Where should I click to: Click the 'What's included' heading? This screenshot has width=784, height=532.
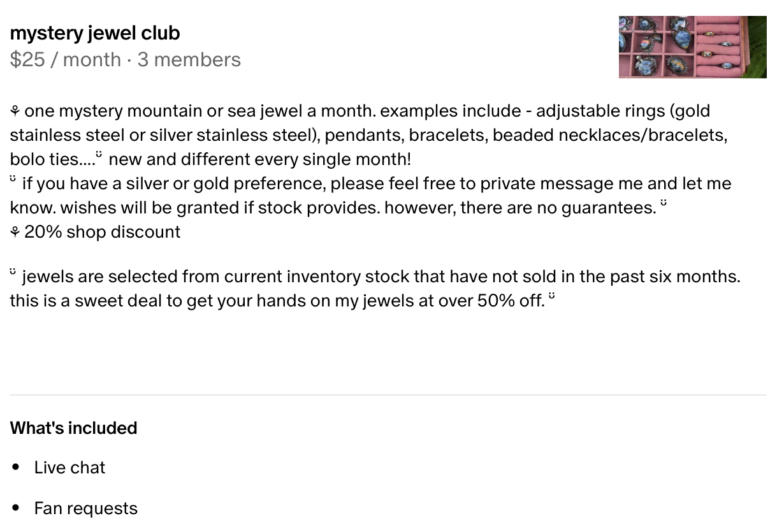point(74,428)
